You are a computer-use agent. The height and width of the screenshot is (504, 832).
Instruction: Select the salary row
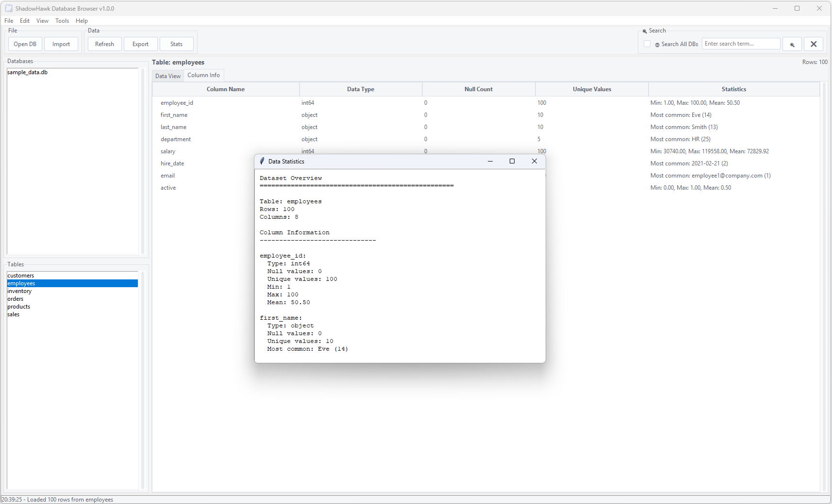(x=486, y=150)
